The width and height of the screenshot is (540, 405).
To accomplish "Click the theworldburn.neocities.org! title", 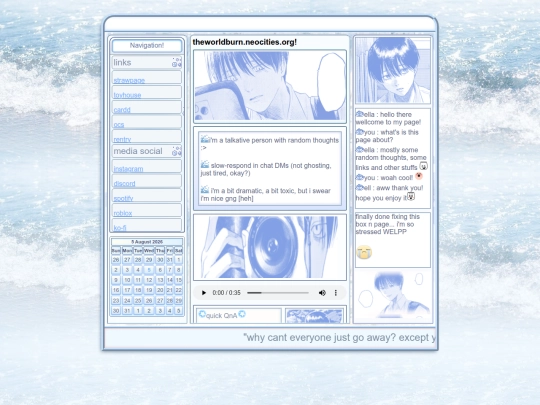I will [245, 42].
